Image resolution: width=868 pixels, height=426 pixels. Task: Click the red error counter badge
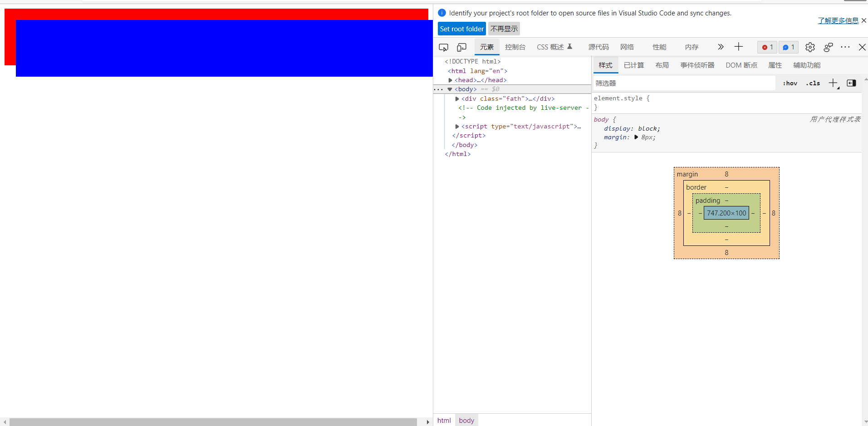coord(767,47)
